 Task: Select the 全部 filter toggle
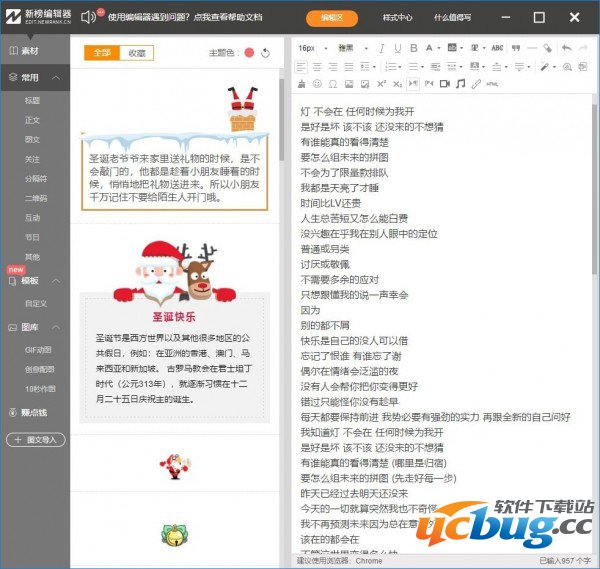tap(102, 53)
